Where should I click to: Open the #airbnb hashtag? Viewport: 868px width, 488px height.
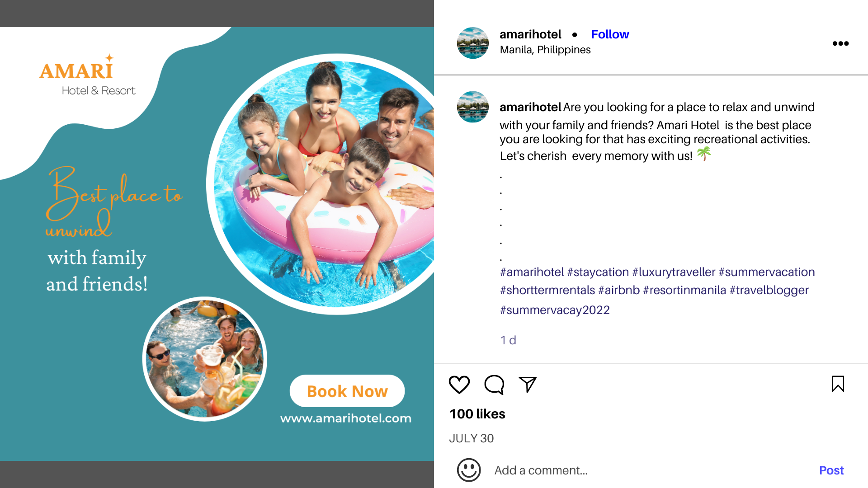coord(619,290)
